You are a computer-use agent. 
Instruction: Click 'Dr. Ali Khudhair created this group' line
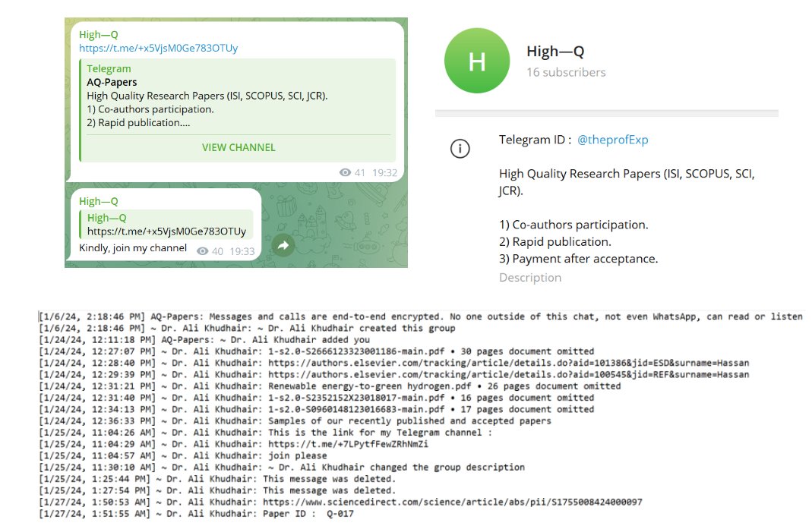[x=247, y=328]
